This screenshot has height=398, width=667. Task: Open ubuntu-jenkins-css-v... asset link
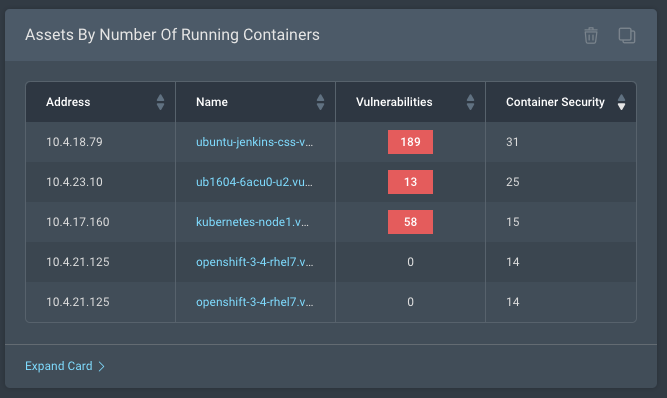[254, 142]
